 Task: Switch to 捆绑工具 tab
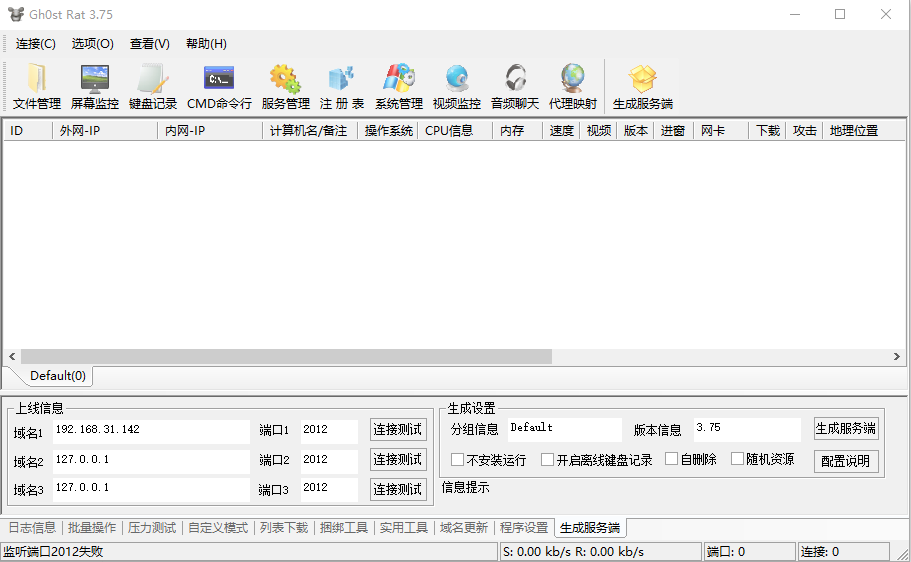pos(343,528)
